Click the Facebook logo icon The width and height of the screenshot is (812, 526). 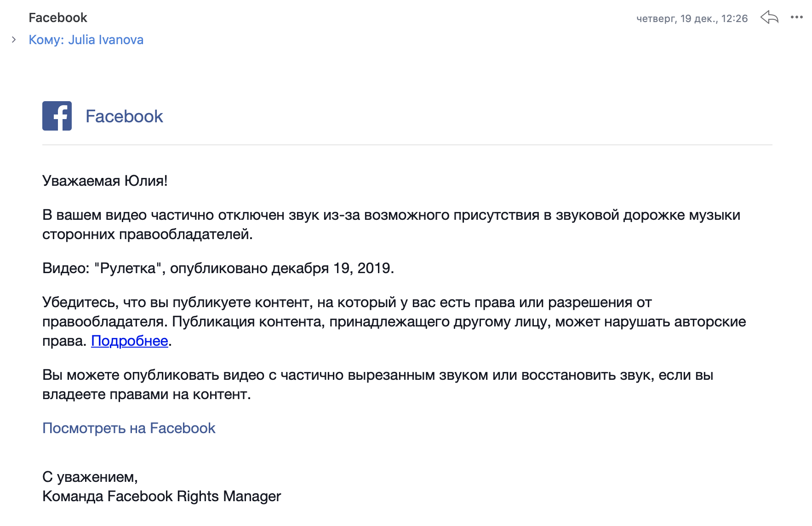[57, 116]
